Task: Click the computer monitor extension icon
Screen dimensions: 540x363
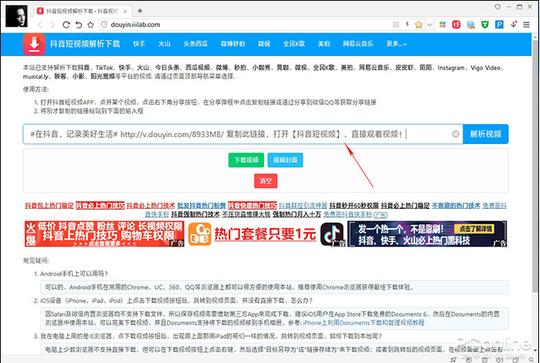Action: tap(470, 24)
